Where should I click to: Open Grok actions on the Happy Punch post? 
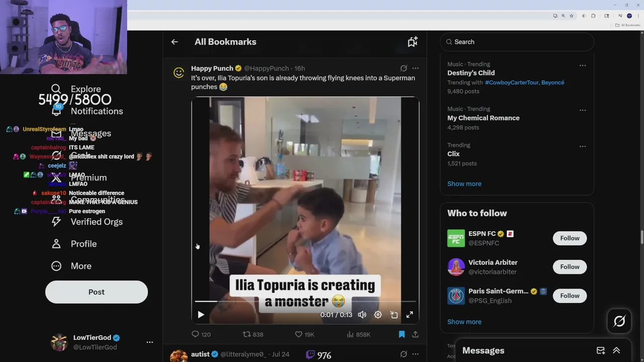pos(404,68)
